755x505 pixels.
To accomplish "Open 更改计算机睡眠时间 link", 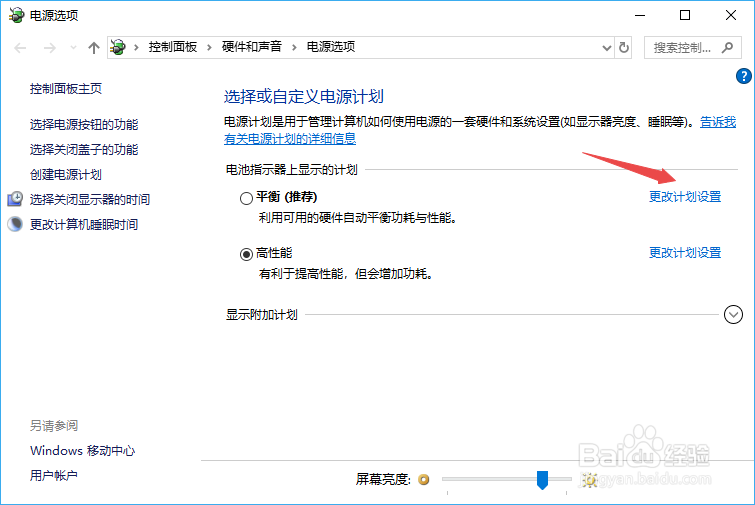I will (x=84, y=224).
